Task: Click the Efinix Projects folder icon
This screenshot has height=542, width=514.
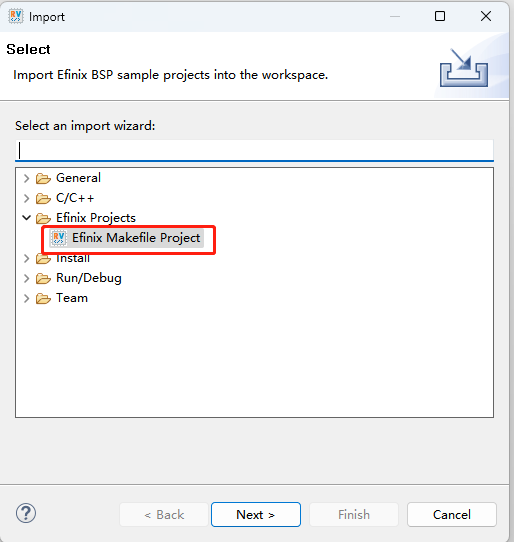Action: 43,218
